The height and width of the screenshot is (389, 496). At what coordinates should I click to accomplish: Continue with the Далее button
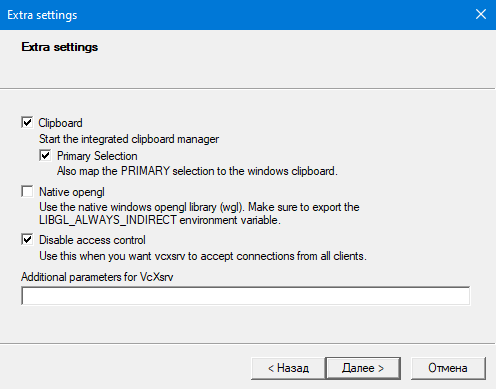(363, 368)
